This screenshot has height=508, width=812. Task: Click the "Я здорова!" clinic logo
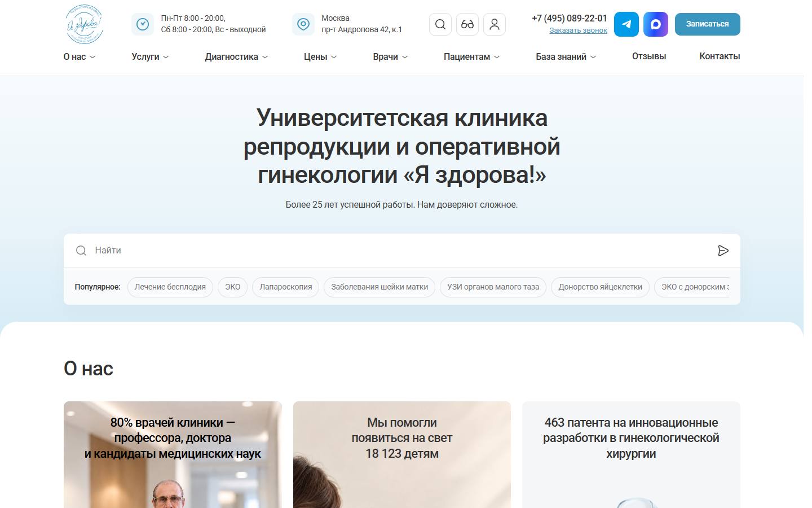coord(85,24)
